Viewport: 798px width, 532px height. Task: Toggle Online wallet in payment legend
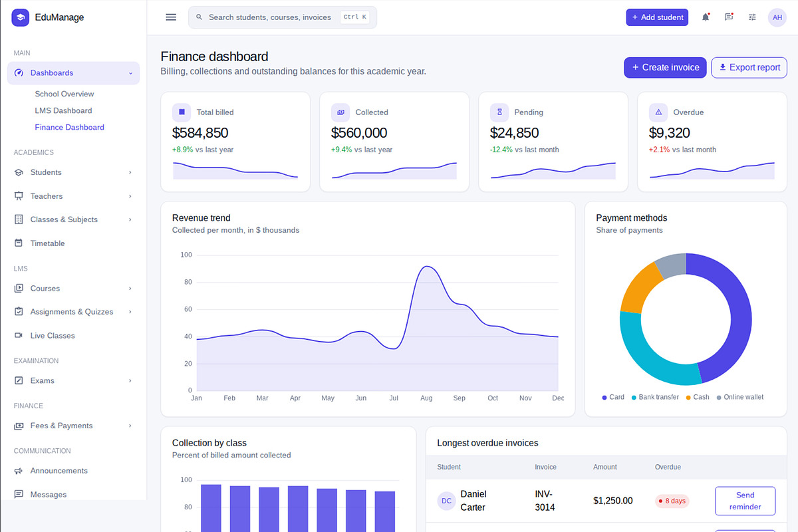click(x=739, y=397)
